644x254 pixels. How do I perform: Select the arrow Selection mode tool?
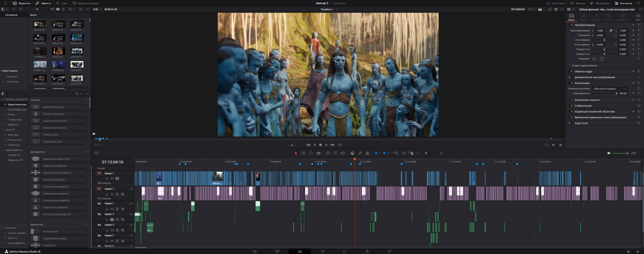click(x=296, y=153)
